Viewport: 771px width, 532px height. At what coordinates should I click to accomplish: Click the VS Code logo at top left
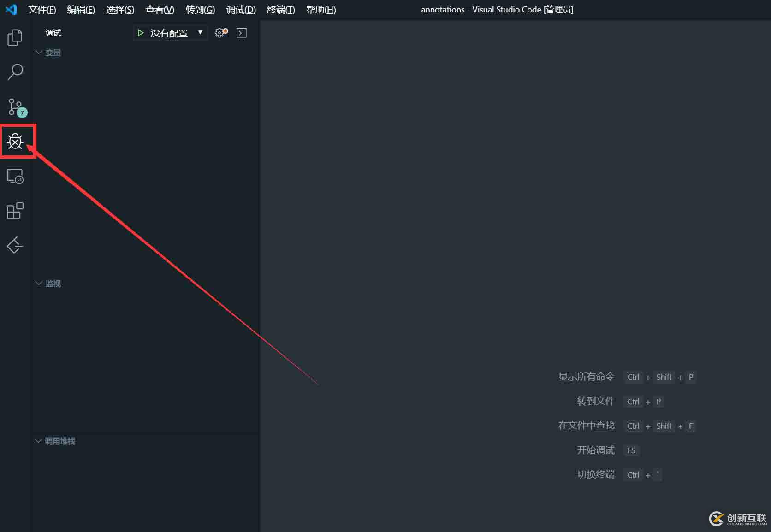pyautogui.click(x=11, y=9)
